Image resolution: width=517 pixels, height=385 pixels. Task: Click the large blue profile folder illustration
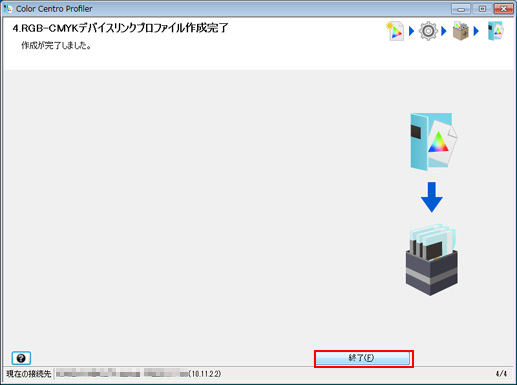[433, 142]
